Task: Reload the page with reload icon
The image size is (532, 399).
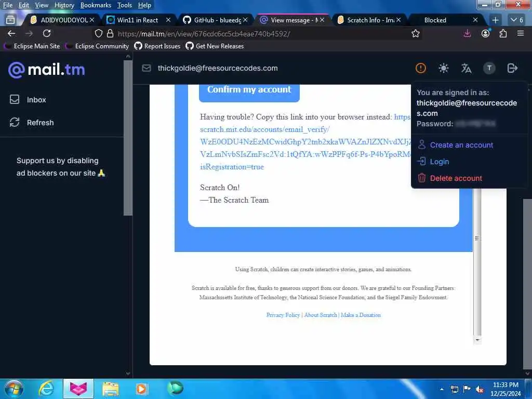Action: click(47, 33)
